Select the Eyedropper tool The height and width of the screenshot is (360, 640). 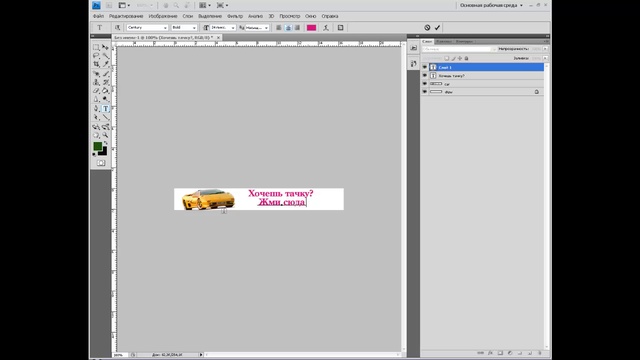click(106, 64)
